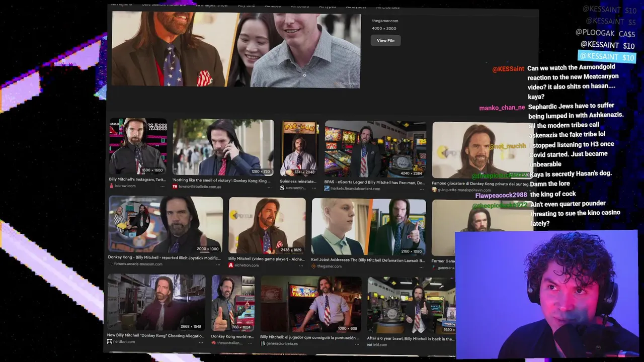Viewport: 644px width, 362px height.
Task: Select the 2438 × 1829 thumbnail
Action: (x=267, y=226)
